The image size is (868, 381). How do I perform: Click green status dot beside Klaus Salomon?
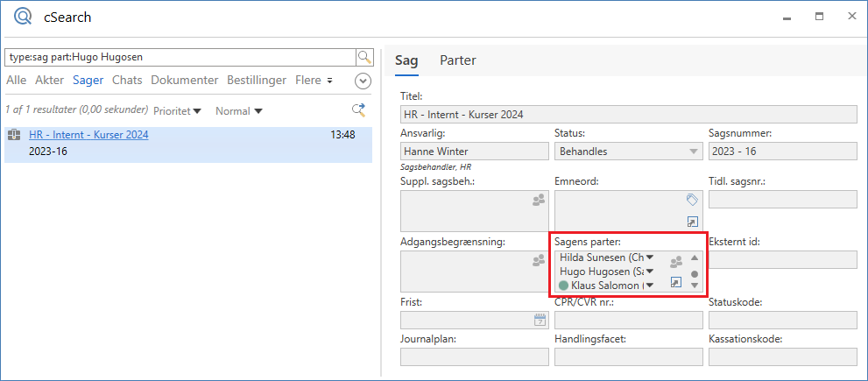(563, 286)
